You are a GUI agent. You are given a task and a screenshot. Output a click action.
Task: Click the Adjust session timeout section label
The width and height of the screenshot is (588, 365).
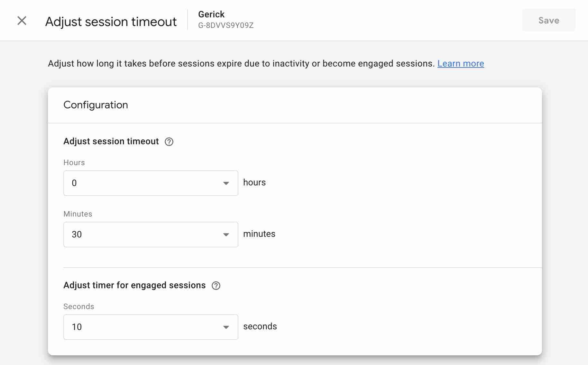[111, 141]
